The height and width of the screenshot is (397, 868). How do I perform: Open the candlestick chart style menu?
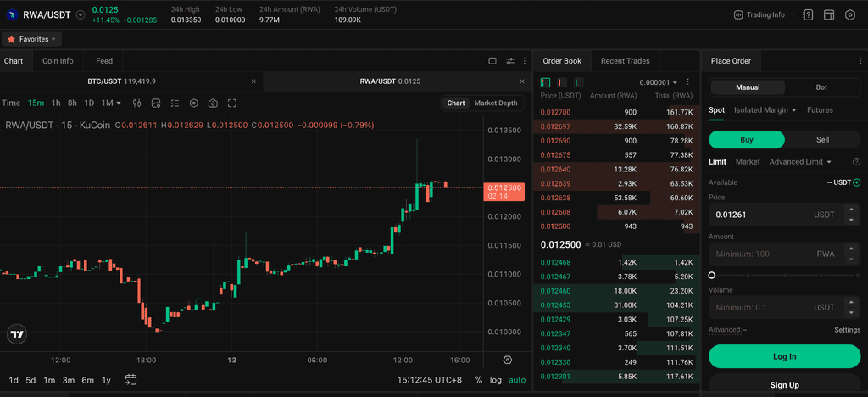click(137, 103)
